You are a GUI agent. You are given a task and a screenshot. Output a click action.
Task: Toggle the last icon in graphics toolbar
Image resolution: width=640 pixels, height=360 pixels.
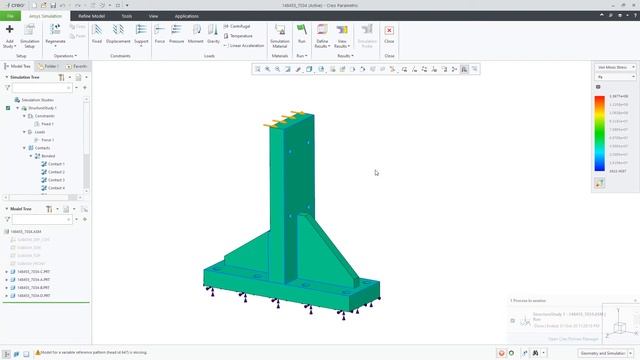[x=474, y=69]
